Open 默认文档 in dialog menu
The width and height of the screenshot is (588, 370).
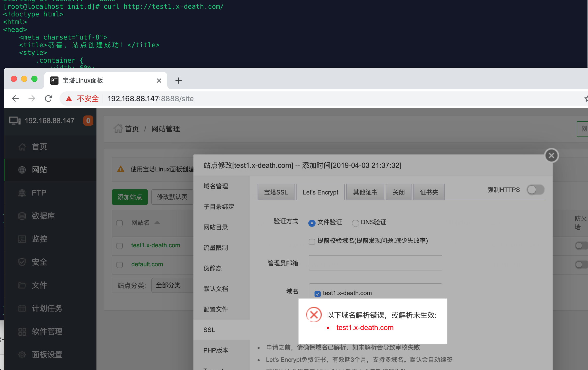(x=222, y=289)
